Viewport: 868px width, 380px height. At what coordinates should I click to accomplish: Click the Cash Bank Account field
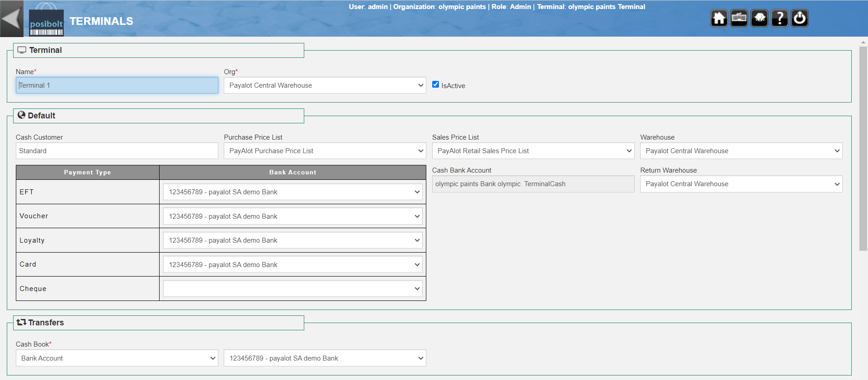(533, 184)
